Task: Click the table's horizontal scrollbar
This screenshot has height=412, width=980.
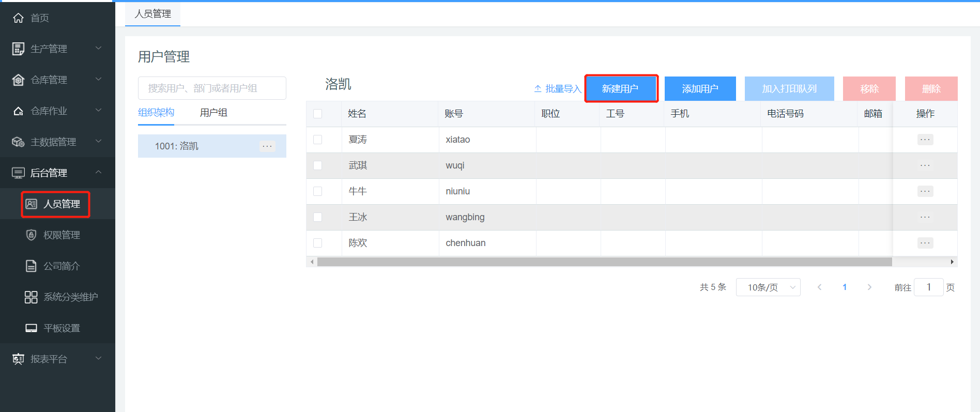Action: coord(604,262)
